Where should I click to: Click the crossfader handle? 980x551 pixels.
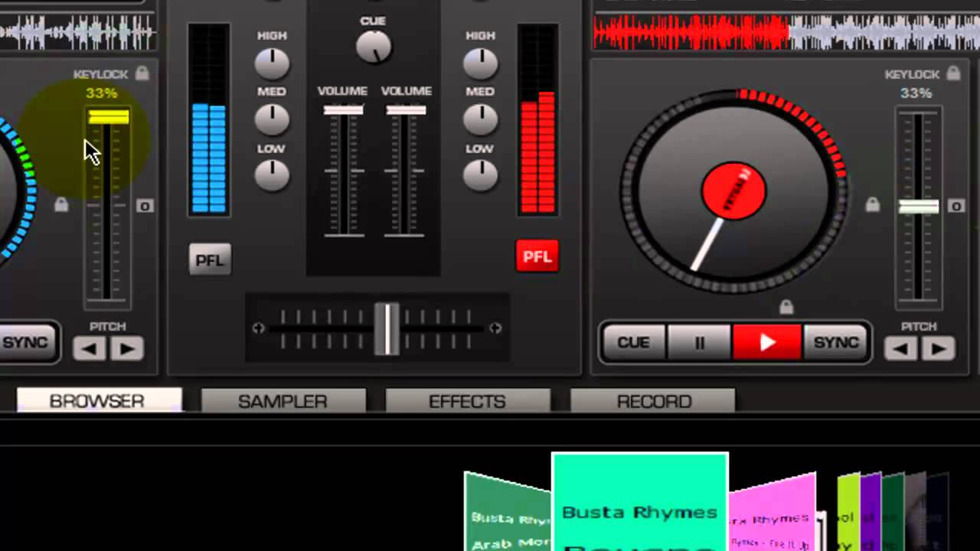tap(387, 328)
